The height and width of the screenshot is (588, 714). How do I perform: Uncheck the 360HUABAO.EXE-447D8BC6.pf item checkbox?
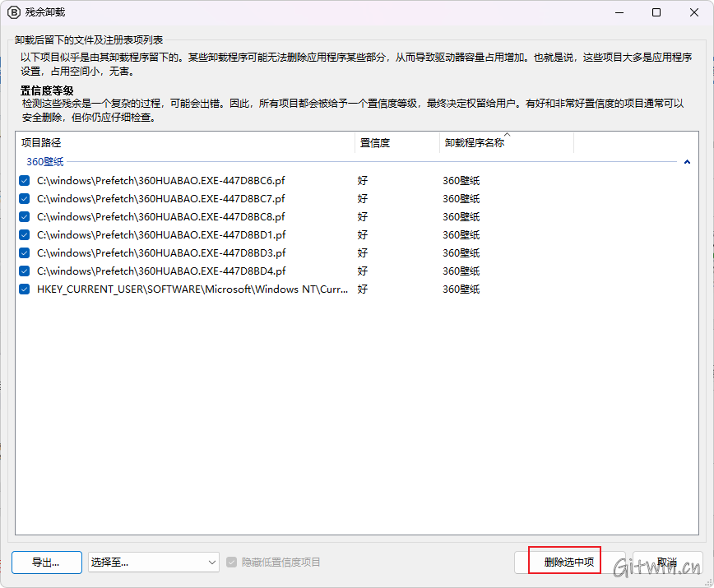pyautogui.click(x=25, y=181)
